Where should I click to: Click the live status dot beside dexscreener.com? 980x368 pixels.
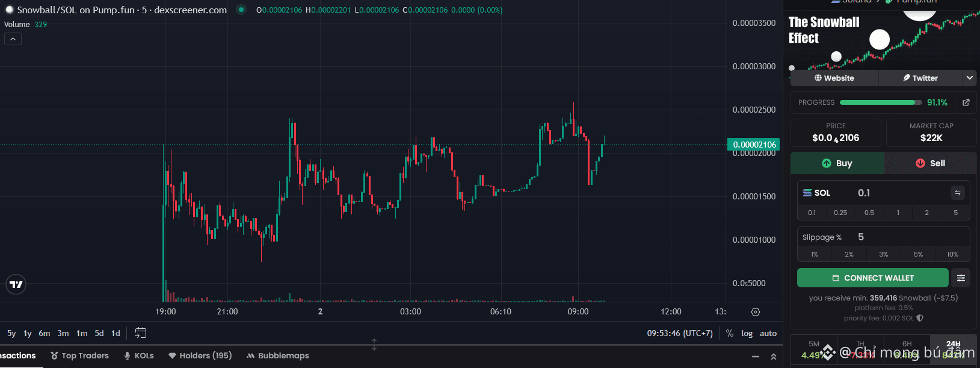(241, 10)
